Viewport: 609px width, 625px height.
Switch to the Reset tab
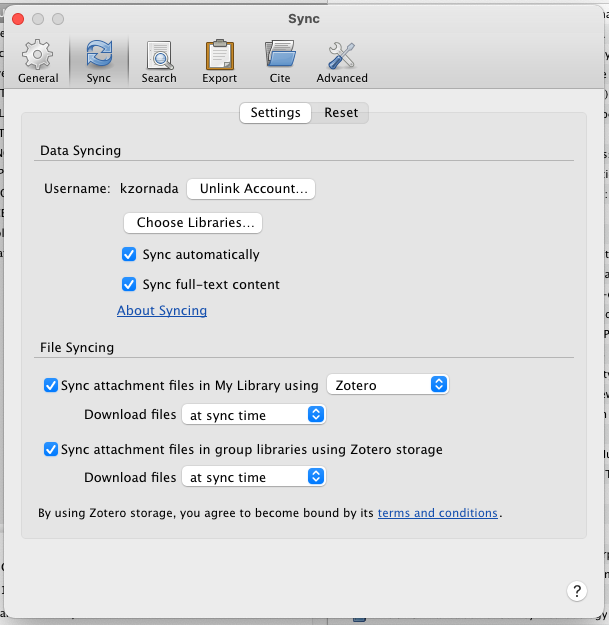click(x=341, y=113)
